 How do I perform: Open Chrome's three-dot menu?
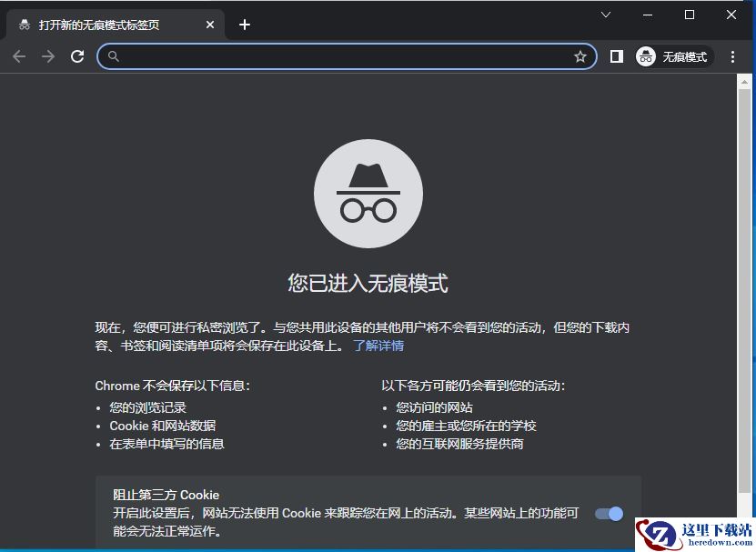pyautogui.click(x=733, y=56)
